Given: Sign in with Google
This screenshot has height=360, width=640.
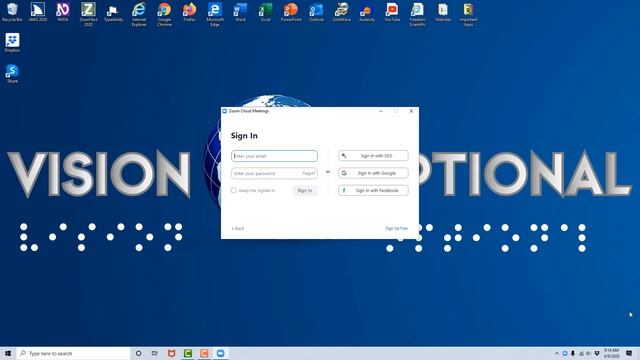Looking at the screenshot, I should 373,173.
